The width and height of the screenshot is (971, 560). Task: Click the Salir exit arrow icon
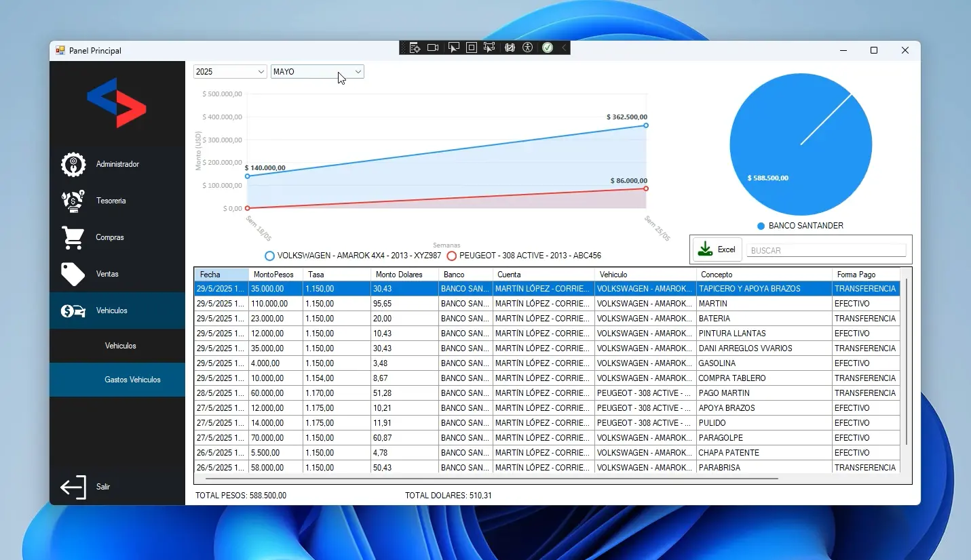pos(73,487)
